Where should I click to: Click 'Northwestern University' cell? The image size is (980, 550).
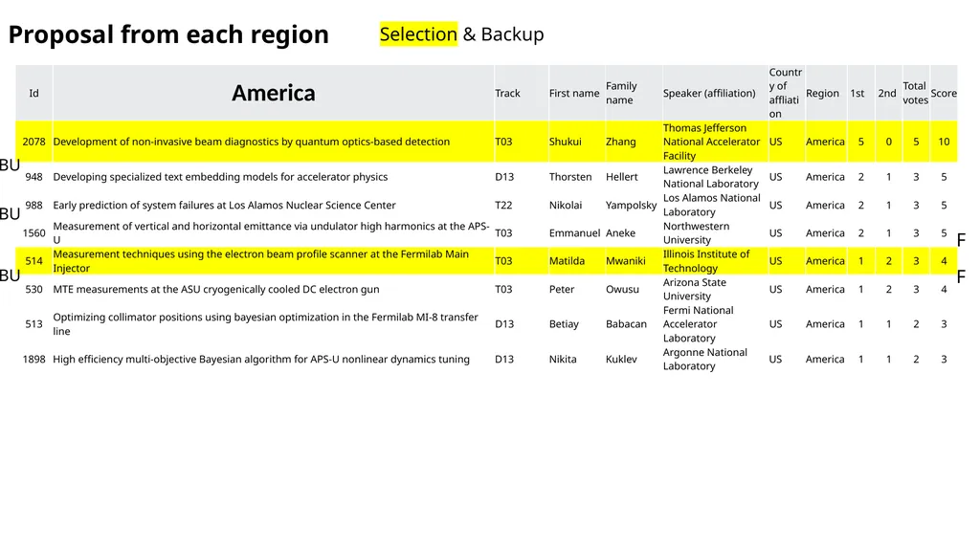point(697,233)
